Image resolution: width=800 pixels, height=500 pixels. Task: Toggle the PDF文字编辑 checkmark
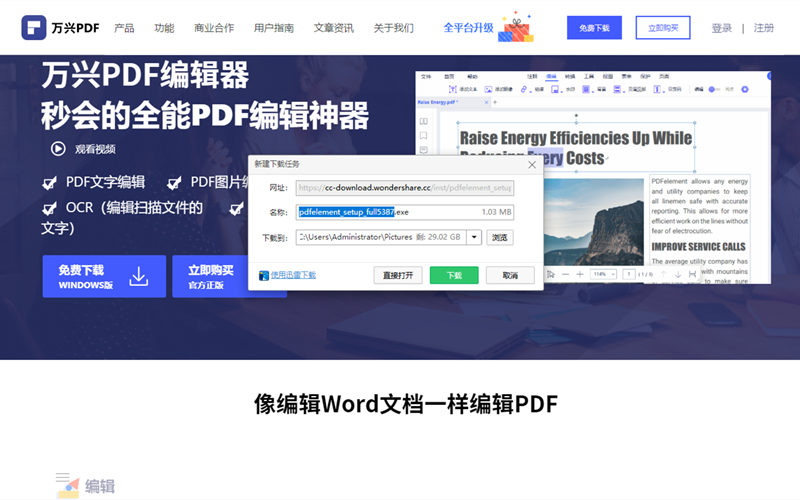point(49,182)
